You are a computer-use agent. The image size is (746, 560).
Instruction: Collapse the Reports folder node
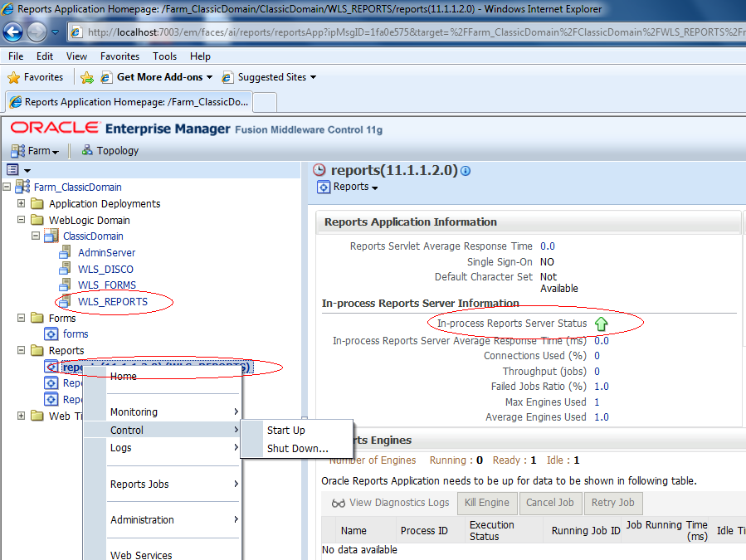point(21,350)
